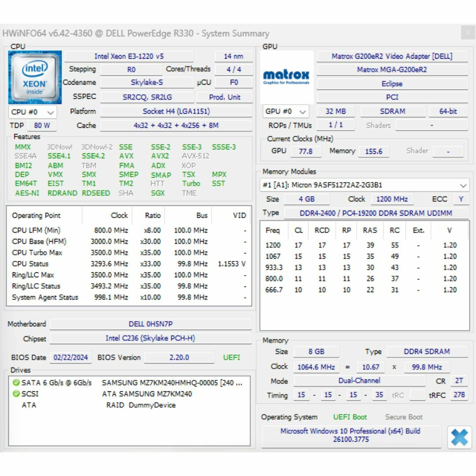Click the BIOS date 02/22/2024
The width and height of the screenshot is (476, 476).
click(71, 357)
